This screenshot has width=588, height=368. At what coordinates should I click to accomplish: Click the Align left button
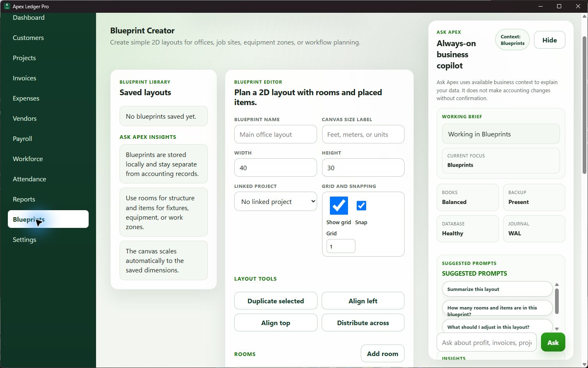tap(363, 301)
